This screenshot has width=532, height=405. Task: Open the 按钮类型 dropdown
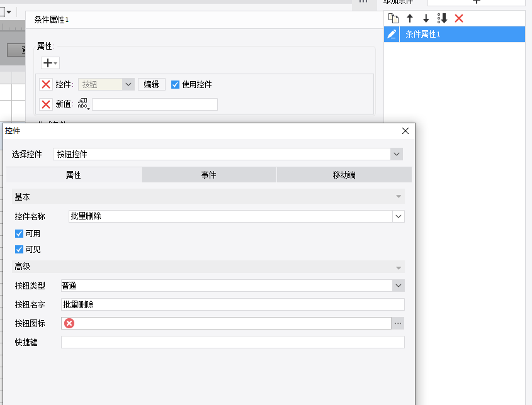pos(399,286)
